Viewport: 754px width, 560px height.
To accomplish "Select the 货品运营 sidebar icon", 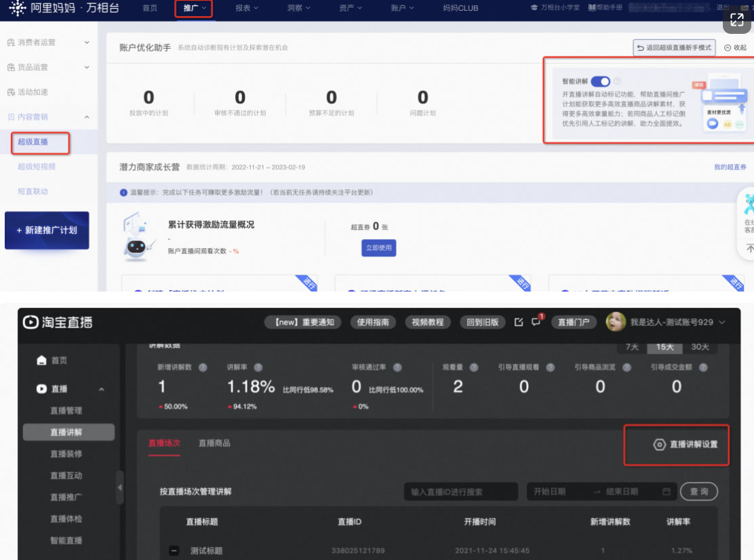I will 11,68.
